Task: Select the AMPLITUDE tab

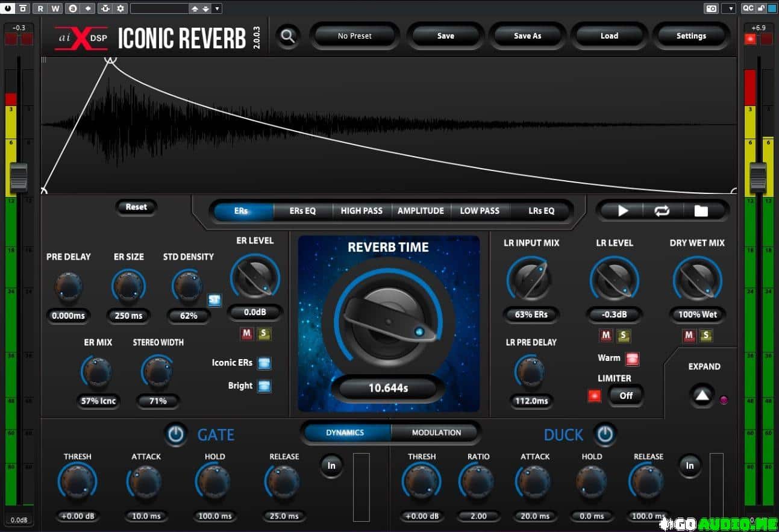Action: pyautogui.click(x=421, y=211)
